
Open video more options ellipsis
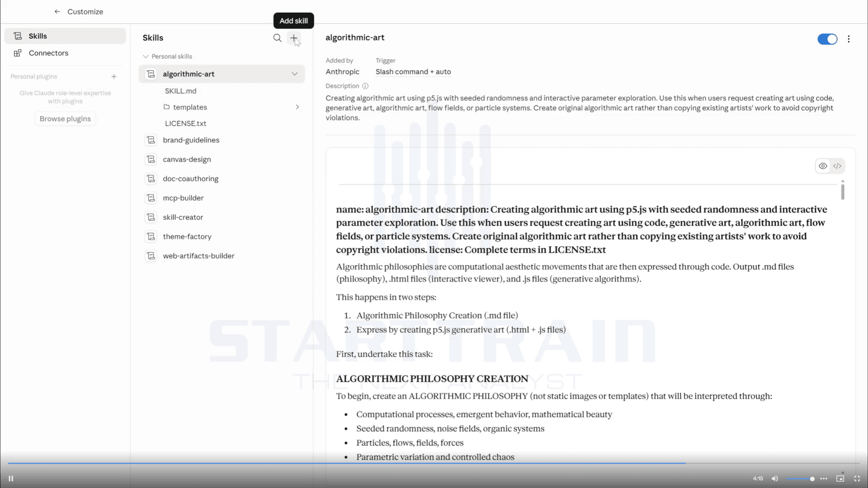click(824, 479)
